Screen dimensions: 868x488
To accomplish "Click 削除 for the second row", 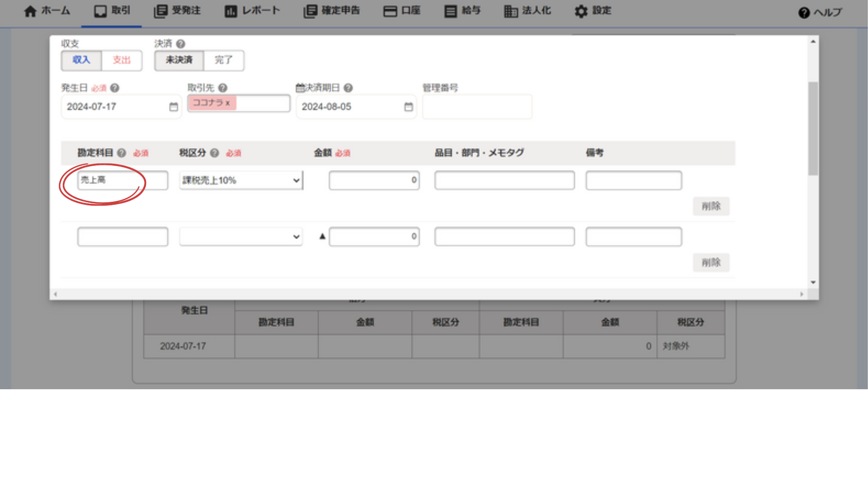I will [x=711, y=263].
